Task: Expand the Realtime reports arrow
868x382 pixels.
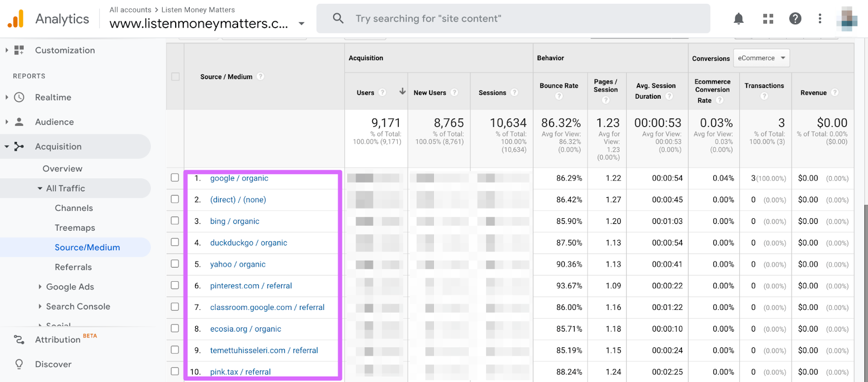Action: tap(7, 98)
